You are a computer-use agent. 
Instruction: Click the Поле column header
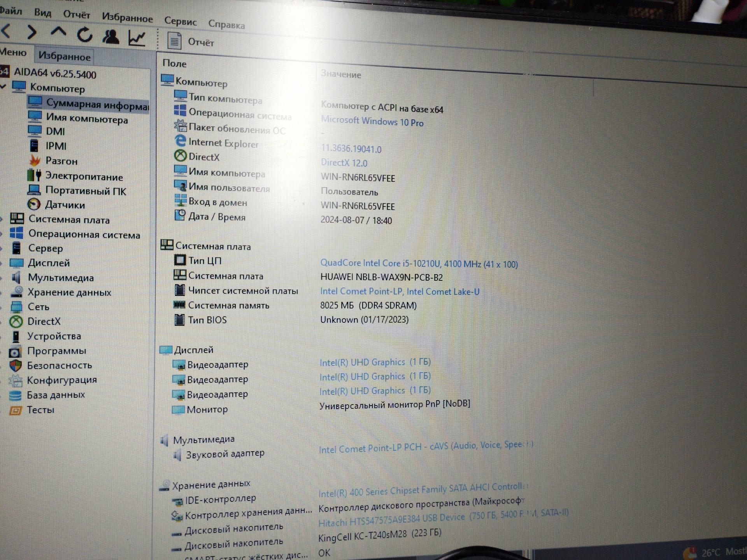pos(175,63)
